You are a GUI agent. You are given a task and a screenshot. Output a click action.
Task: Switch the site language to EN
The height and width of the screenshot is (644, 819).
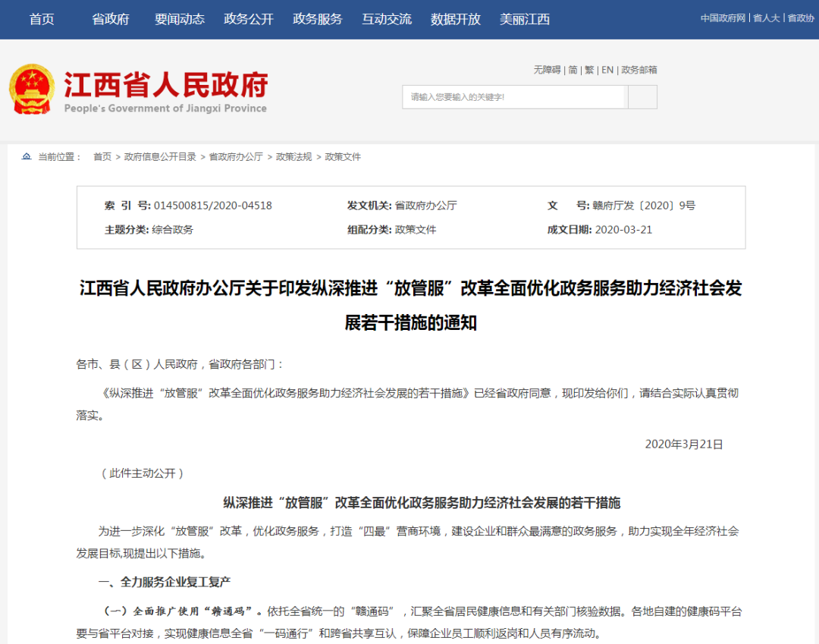pos(607,70)
